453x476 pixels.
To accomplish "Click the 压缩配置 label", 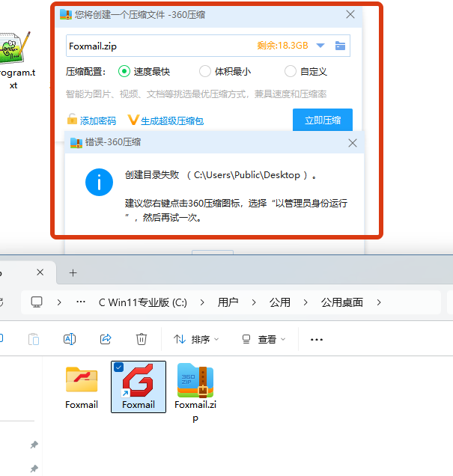I will (x=85, y=72).
